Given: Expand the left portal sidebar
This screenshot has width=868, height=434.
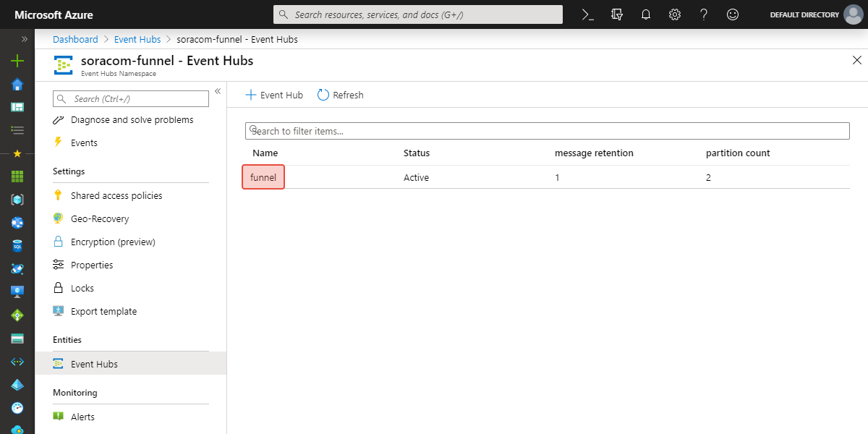Looking at the screenshot, I should [24, 39].
